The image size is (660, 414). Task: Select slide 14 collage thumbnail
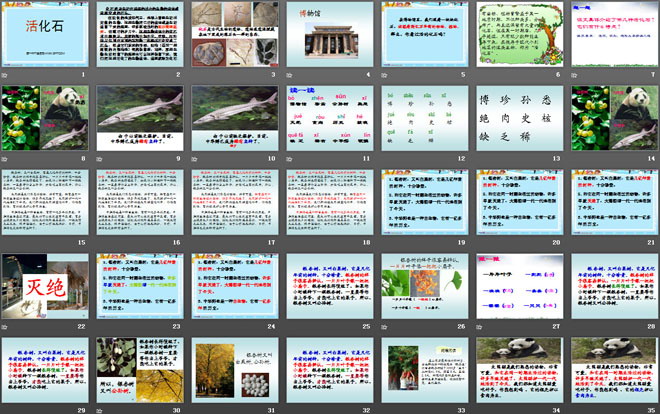pos(615,118)
